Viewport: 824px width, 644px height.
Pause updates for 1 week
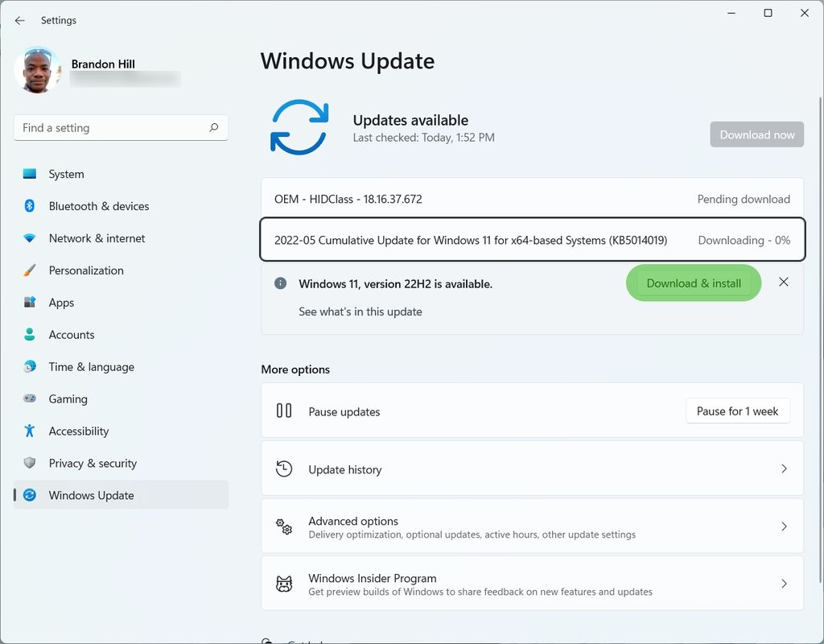tap(737, 411)
